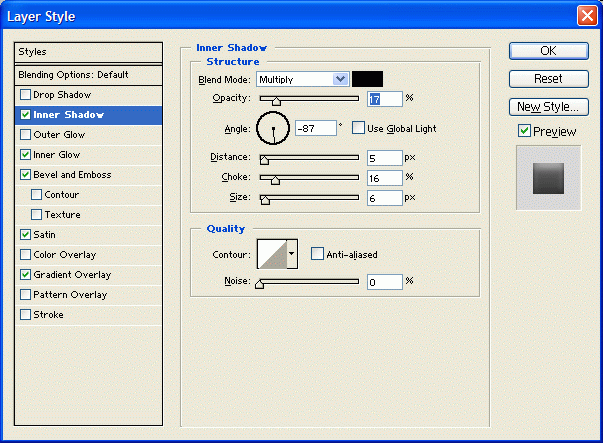
Task: Open the contour curve thumbnail
Action: point(272,254)
